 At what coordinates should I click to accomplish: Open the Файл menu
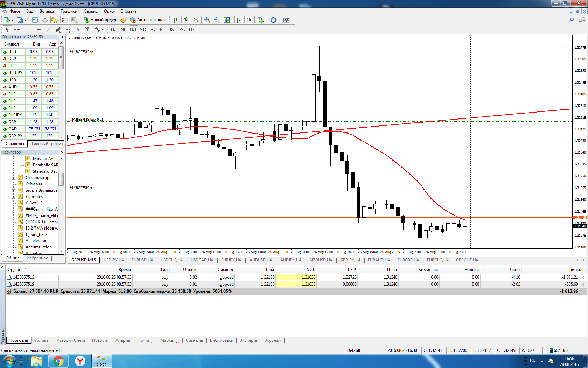tap(15, 11)
